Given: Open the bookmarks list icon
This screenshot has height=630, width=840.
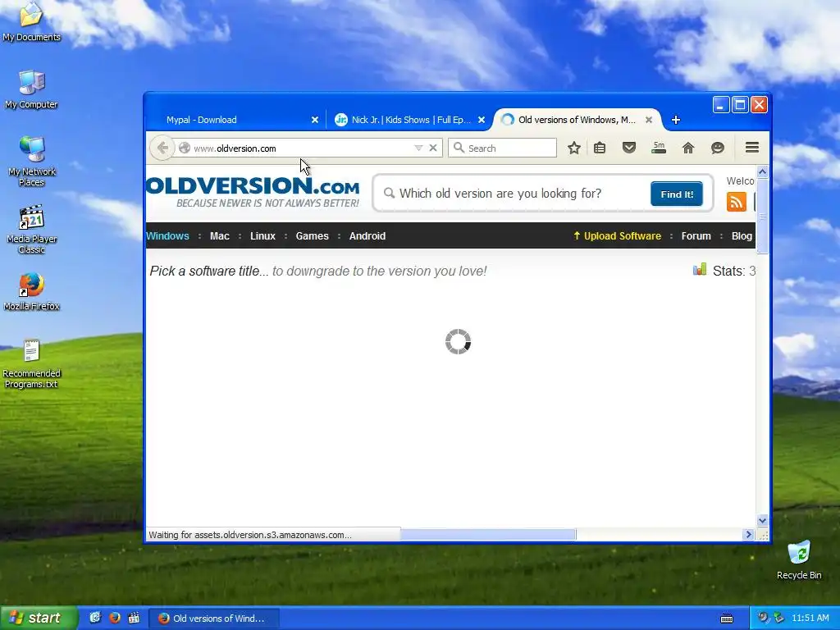Looking at the screenshot, I should point(600,148).
